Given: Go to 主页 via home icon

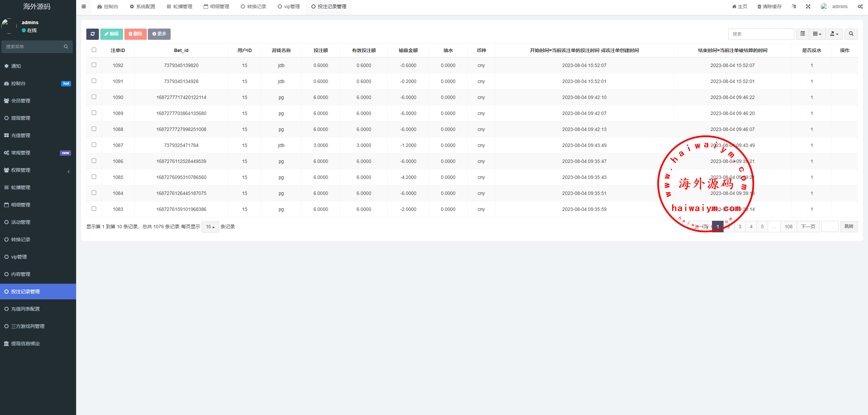Looking at the screenshot, I should (x=740, y=6).
